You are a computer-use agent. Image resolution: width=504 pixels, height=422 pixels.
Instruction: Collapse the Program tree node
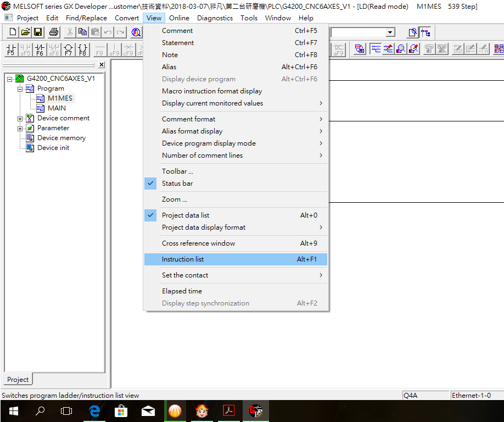[x=20, y=89]
